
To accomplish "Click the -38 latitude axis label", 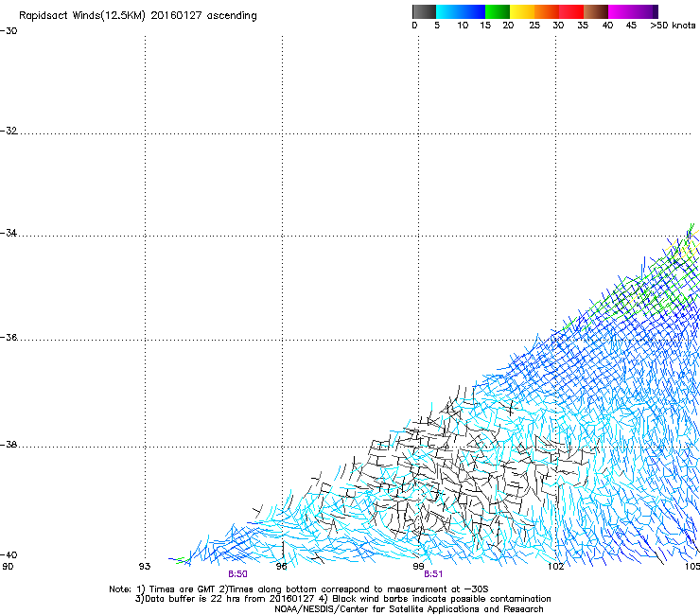I will pyautogui.click(x=9, y=445).
